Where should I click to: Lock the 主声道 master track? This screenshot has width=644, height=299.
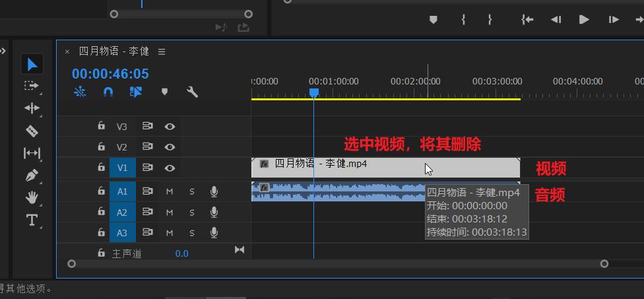pos(102,253)
